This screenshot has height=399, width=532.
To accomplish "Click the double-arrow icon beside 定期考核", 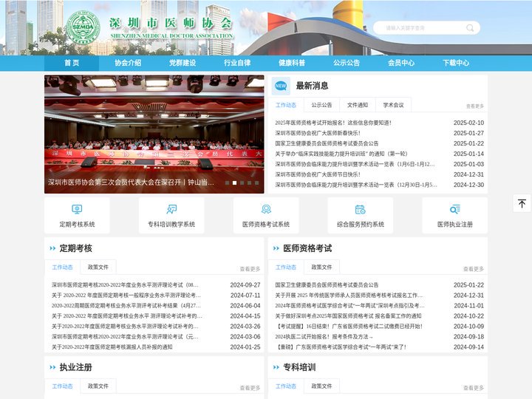I will click(x=52, y=248).
